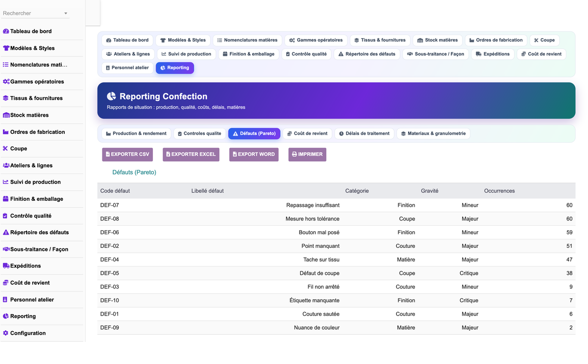This screenshot has width=588, height=364.
Task: Click the Stock matières sidebar warehouse icon
Action: tap(6, 115)
